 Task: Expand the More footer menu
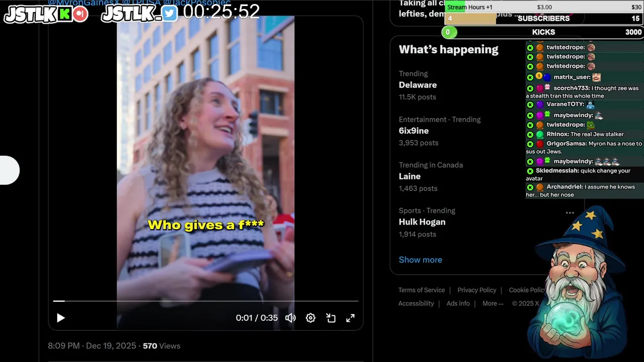point(493,304)
